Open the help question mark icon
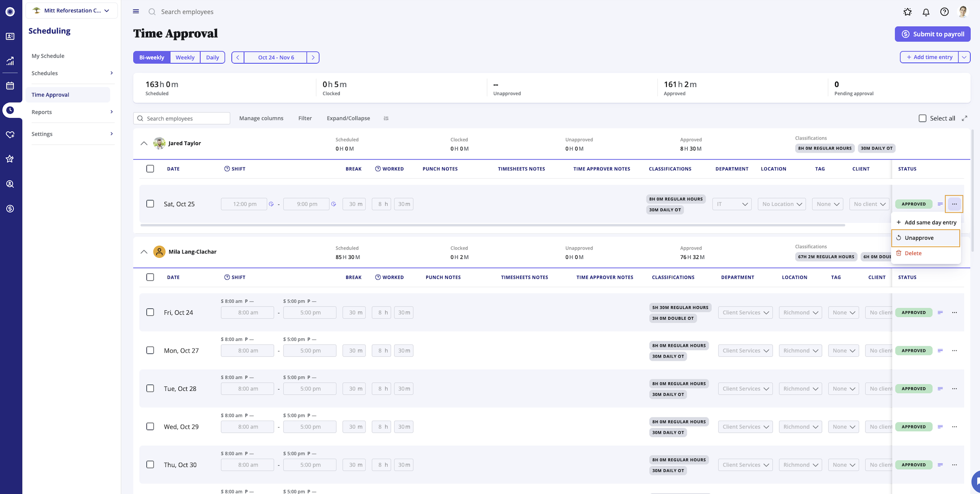The width and height of the screenshot is (980, 494). pos(944,12)
